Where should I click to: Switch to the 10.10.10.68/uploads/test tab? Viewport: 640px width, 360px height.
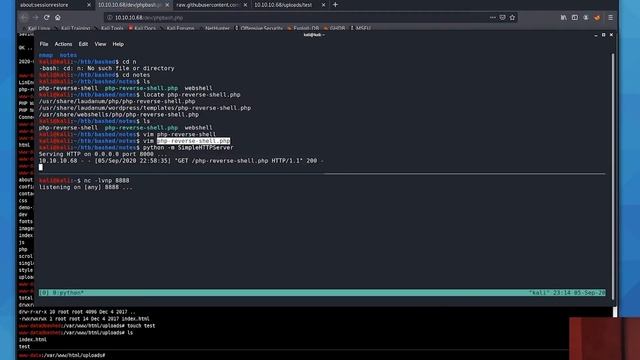(290, 5)
